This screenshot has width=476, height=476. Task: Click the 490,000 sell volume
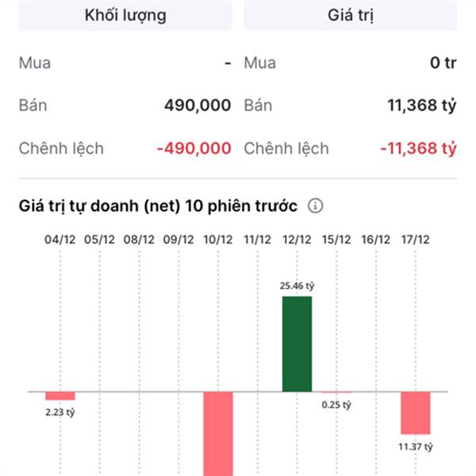198,105
